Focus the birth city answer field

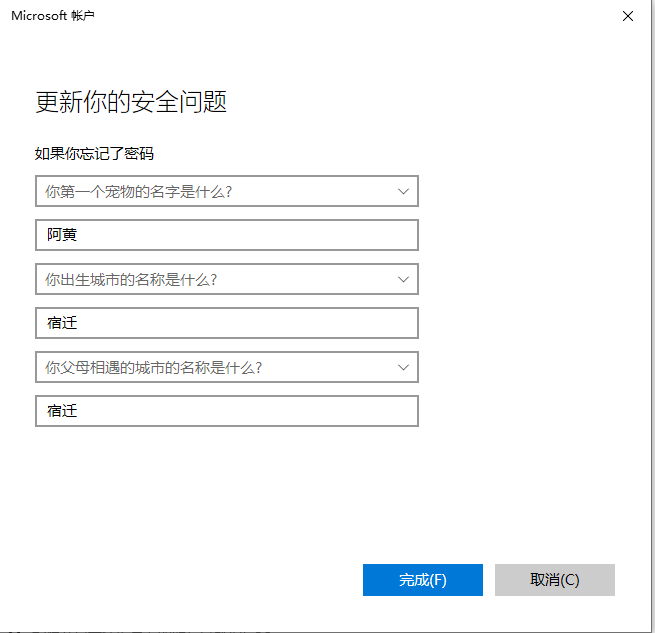point(227,323)
